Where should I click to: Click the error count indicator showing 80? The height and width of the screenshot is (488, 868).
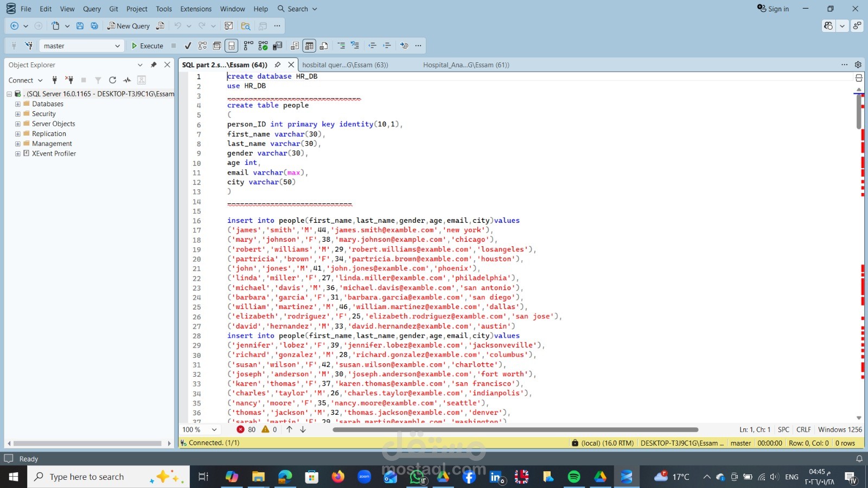(x=246, y=429)
